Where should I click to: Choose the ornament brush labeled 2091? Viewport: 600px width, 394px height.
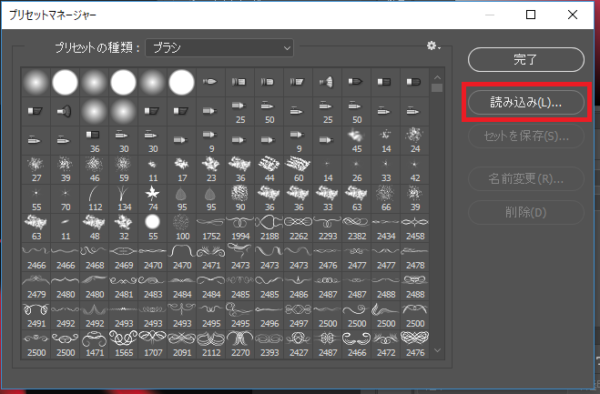tap(182, 344)
